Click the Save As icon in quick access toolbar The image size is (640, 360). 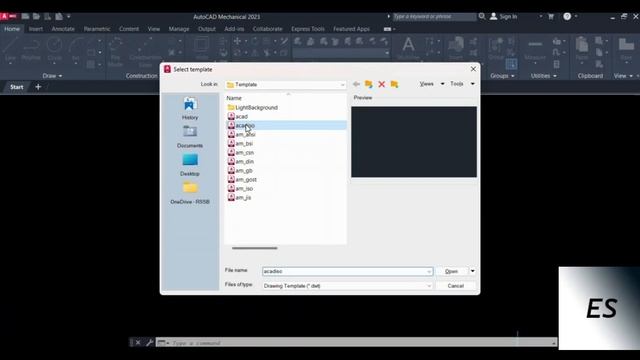tap(59, 16)
